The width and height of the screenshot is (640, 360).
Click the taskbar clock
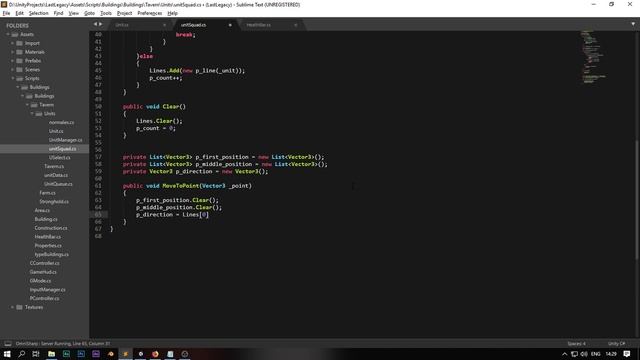click(x=611, y=354)
